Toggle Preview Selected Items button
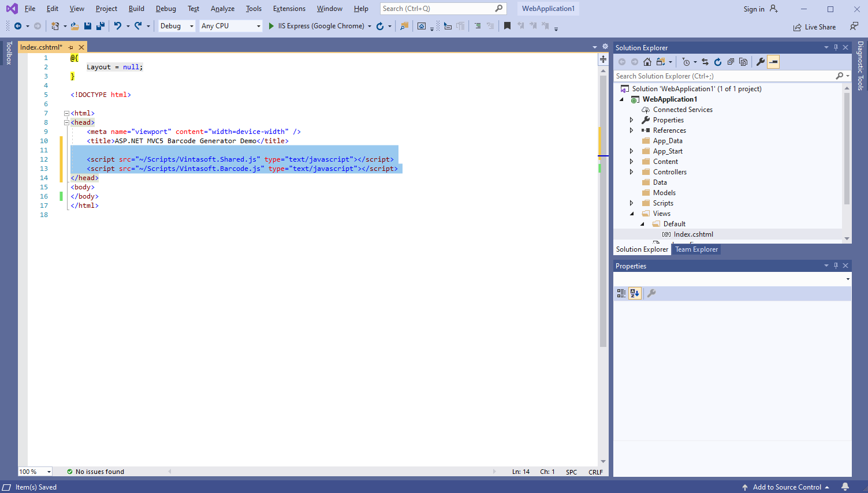The width and height of the screenshot is (868, 493). coord(773,62)
